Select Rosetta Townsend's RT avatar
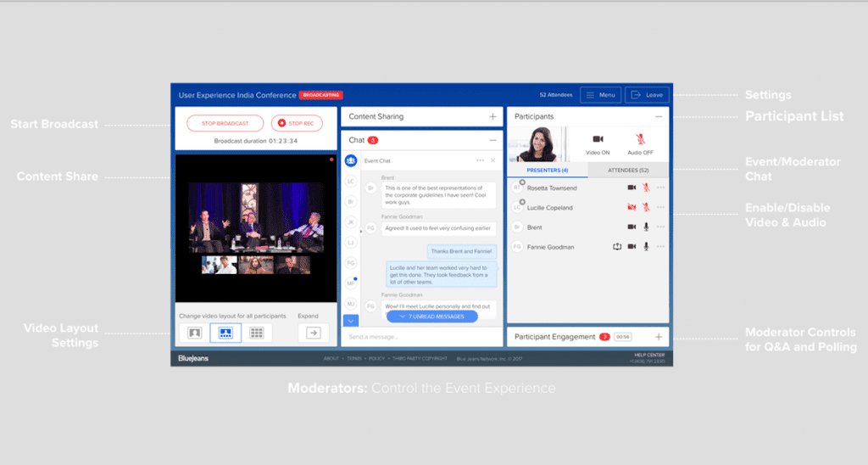868x465 pixels. point(517,188)
